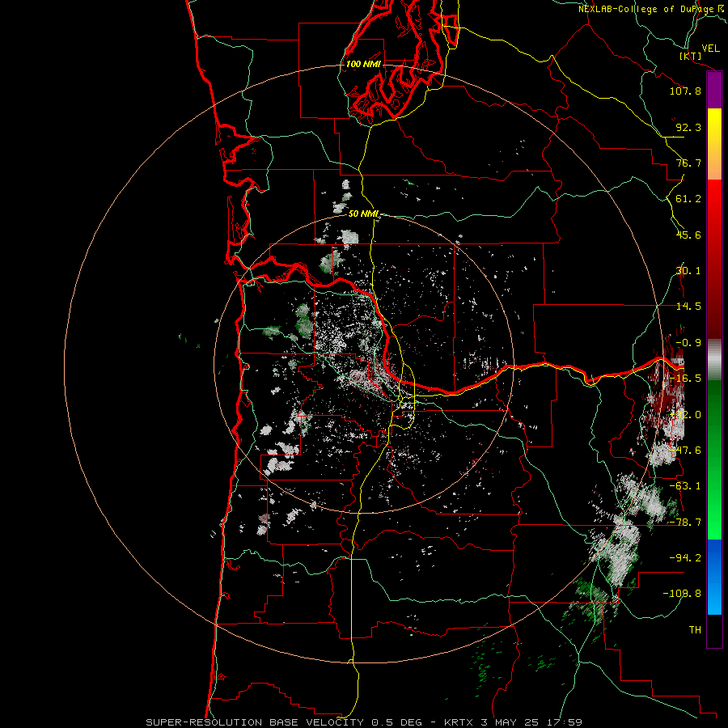Click the NEXLAB-College of DuPage label
The image size is (728, 728).
coord(646,9)
